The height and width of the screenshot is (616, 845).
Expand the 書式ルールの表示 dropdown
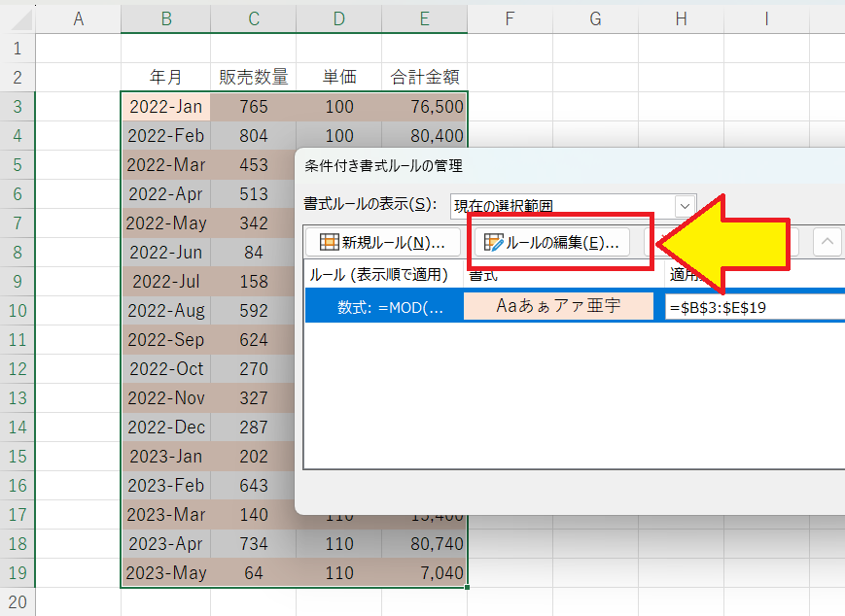tap(686, 205)
